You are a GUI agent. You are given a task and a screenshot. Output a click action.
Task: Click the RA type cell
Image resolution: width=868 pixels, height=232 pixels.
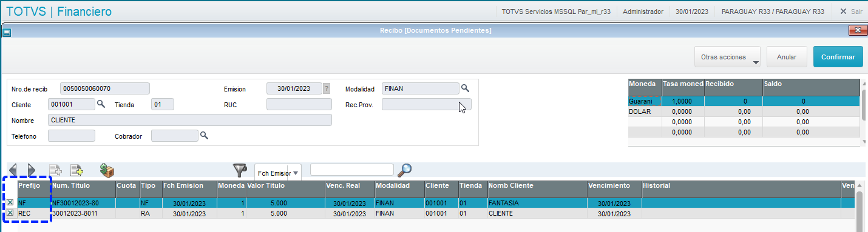(150, 214)
